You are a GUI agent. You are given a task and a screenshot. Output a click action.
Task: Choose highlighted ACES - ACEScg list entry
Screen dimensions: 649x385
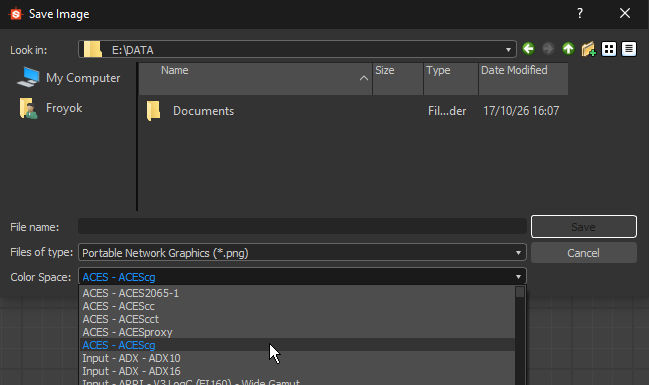click(297, 345)
